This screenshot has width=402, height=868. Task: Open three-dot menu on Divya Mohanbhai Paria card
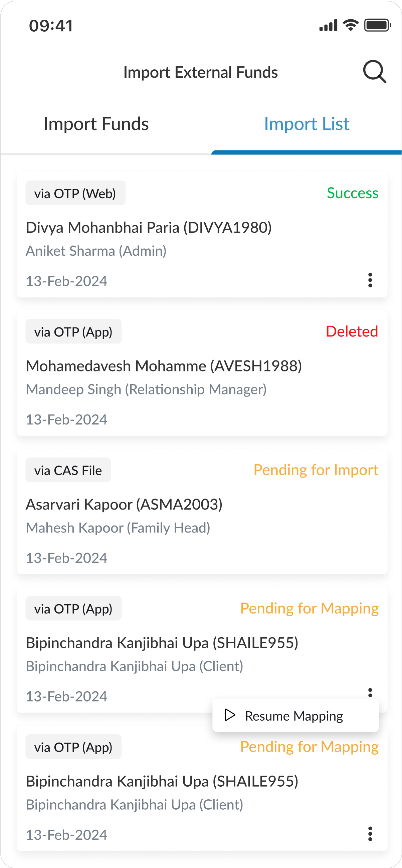[x=370, y=280]
